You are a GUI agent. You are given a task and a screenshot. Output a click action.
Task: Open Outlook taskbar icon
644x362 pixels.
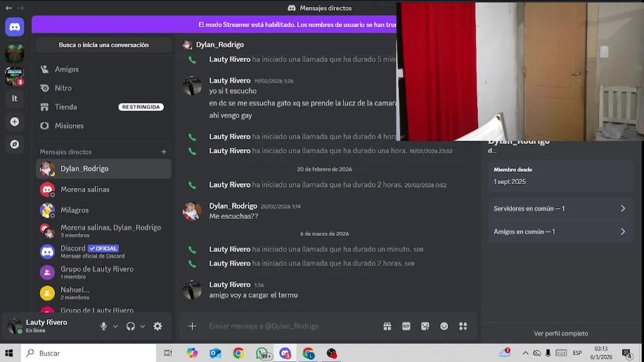tap(215, 353)
